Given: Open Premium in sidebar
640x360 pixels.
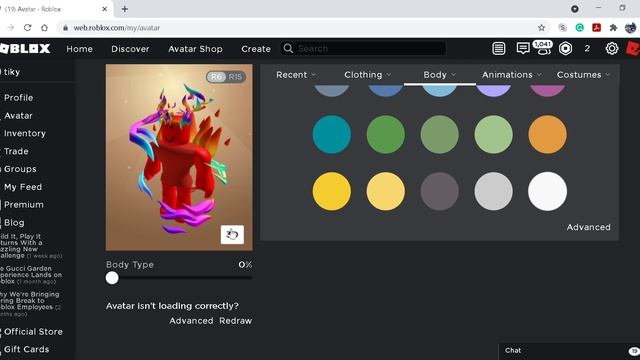Looking at the screenshot, I should (24, 204).
